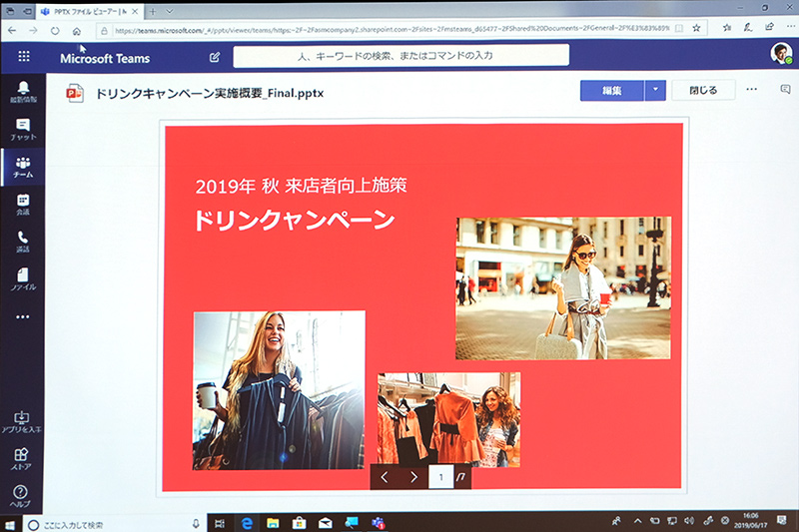Image resolution: width=799 pixels, height=532 pixels.
Task: Click the slide title ドリンクキャンペーン
Action: [295, 221]
